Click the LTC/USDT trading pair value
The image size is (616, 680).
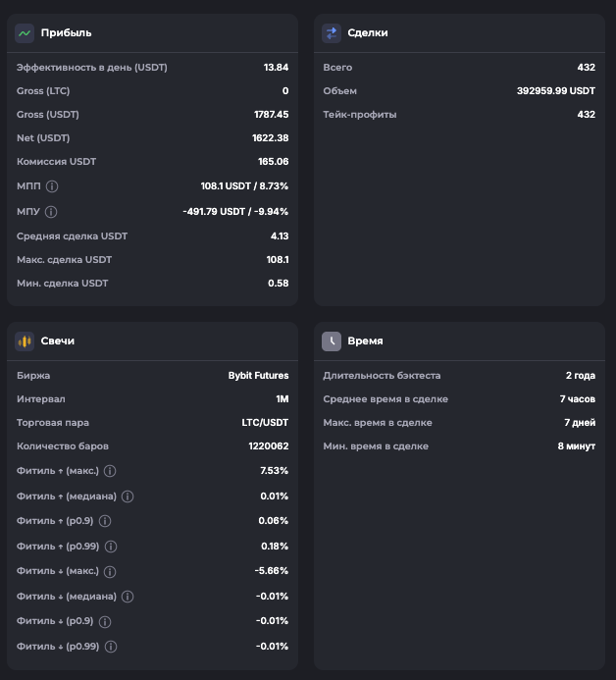click(264, 423)
